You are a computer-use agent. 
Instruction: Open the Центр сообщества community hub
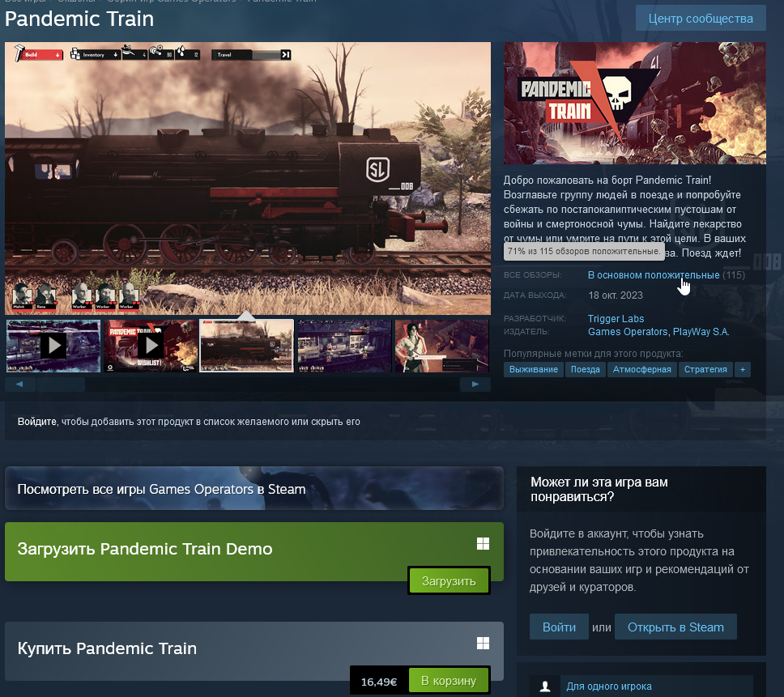701,19
